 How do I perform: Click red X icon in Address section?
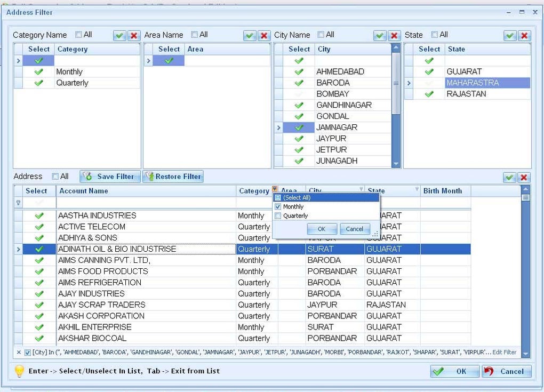(x=524, y=177)
